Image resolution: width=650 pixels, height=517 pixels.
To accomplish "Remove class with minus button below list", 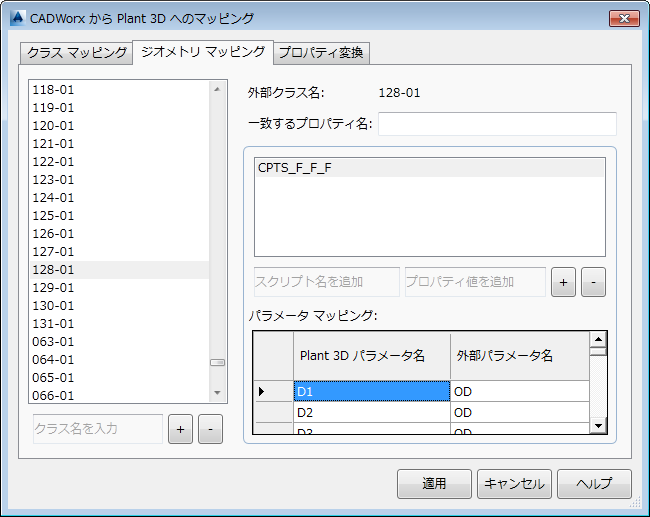I will (x=210, y=429).
